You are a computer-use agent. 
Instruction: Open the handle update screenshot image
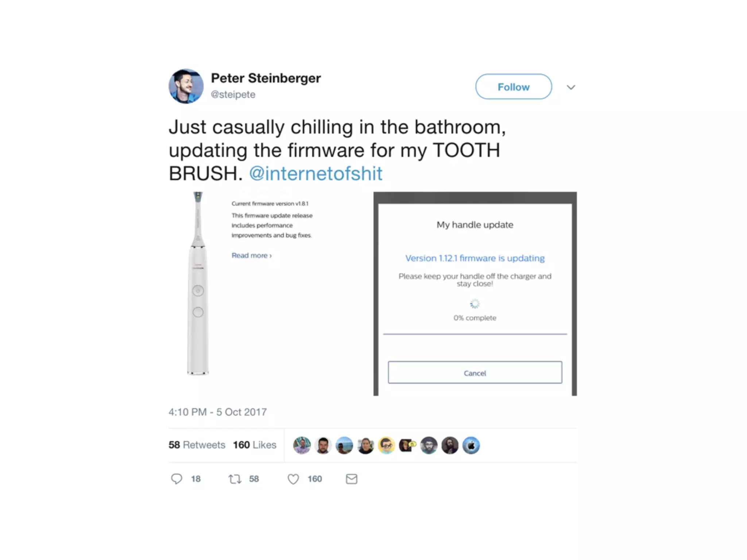475,293
